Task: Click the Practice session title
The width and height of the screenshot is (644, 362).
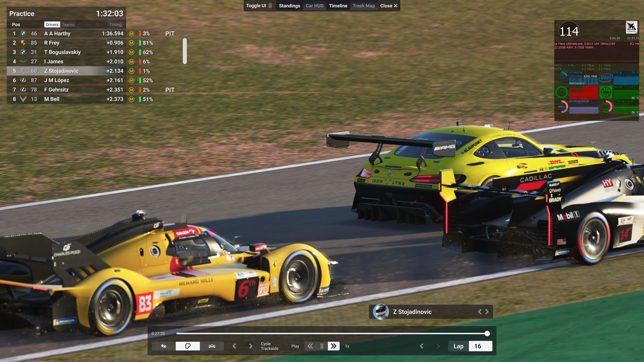Action: (22, 13)
